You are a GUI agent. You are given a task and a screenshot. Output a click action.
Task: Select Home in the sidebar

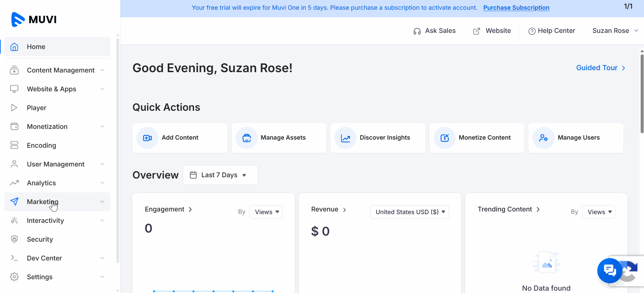[x=57, y=47]
